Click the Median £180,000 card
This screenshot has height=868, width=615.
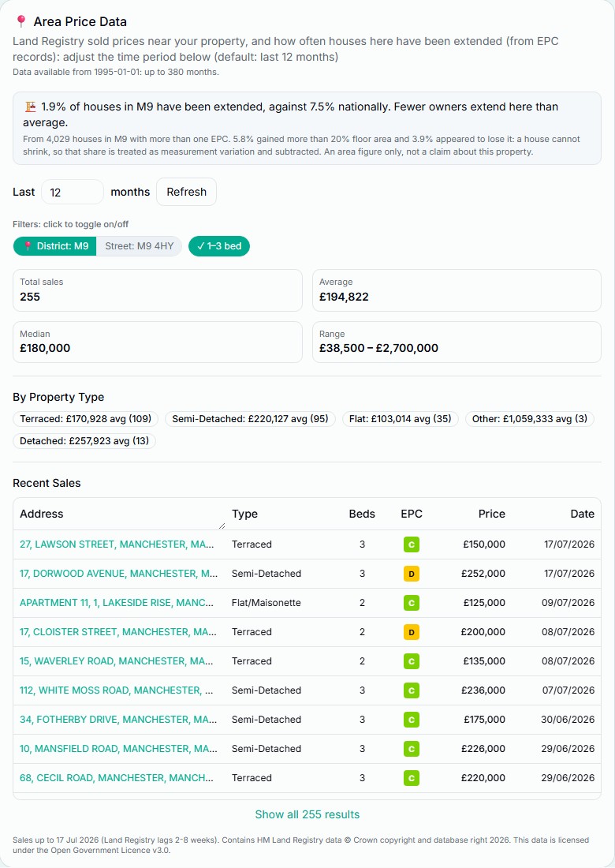[158, 342]
